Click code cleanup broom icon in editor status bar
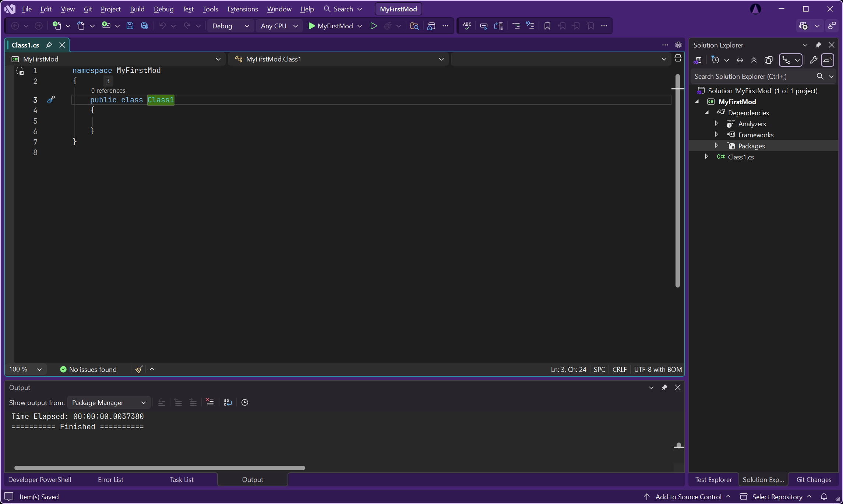 (x=139, y=369)
